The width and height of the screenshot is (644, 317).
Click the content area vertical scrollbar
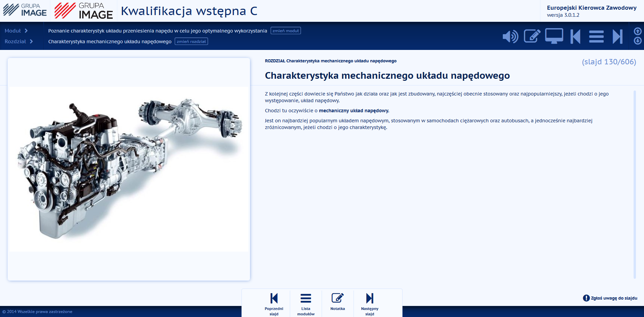click(635, 184)
